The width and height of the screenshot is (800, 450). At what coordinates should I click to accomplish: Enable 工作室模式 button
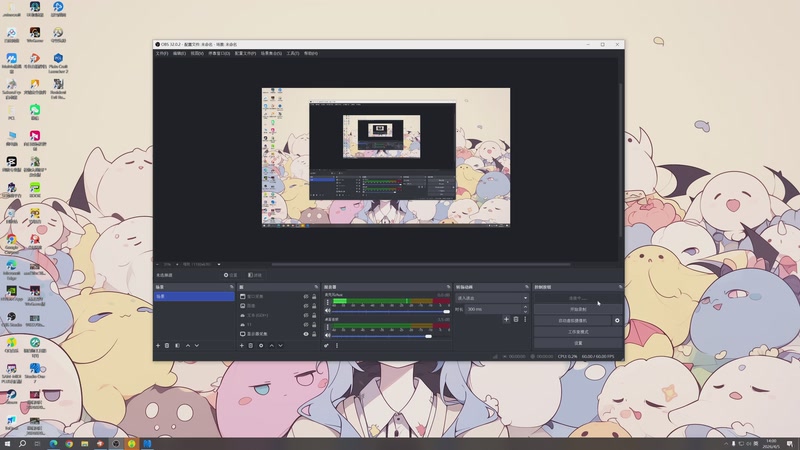click(578, 332)
